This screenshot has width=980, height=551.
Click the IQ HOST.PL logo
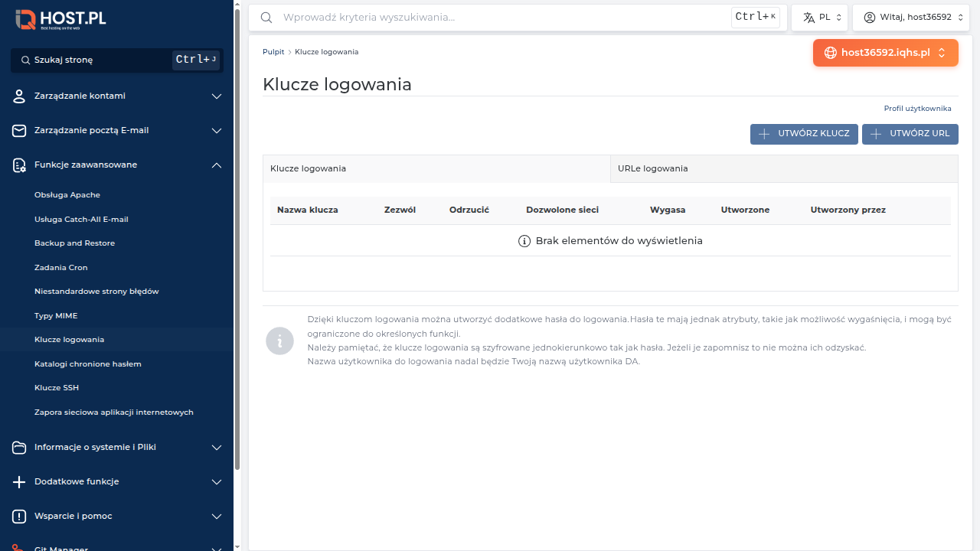tap(60, 20)
